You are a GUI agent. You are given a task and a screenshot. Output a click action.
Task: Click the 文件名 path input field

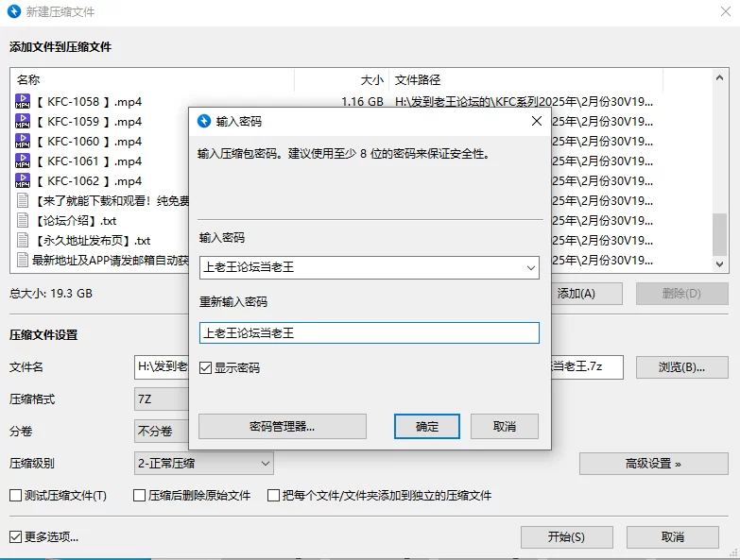162,367
